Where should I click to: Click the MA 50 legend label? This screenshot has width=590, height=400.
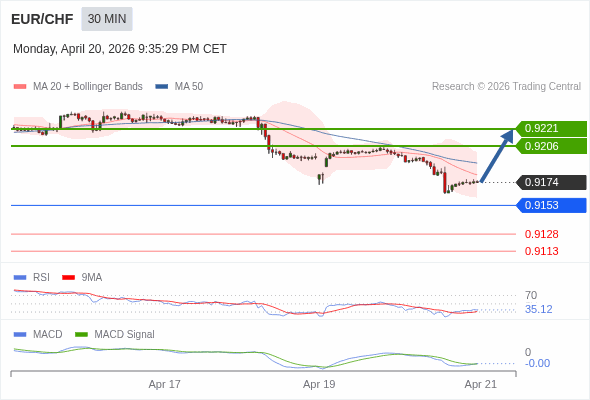coord(189,87)
